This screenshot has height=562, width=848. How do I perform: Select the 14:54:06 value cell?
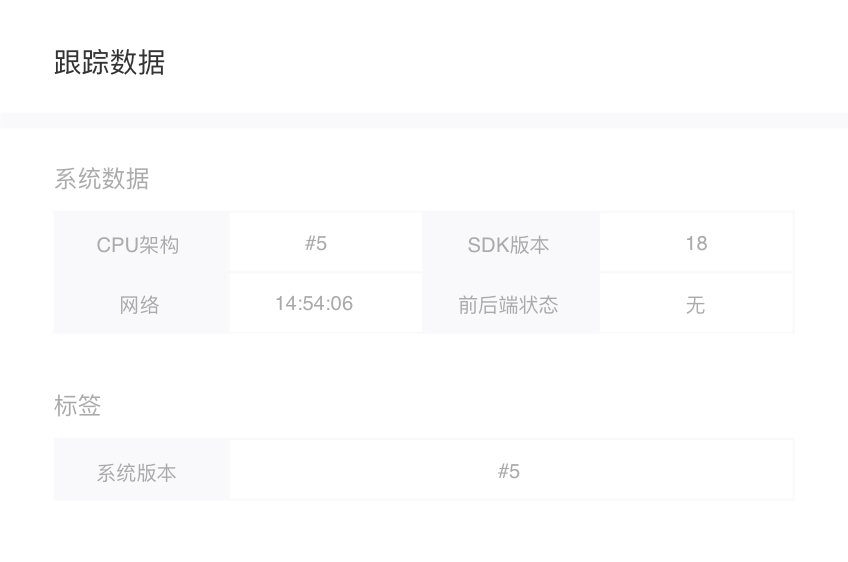[x=326, y=303]
